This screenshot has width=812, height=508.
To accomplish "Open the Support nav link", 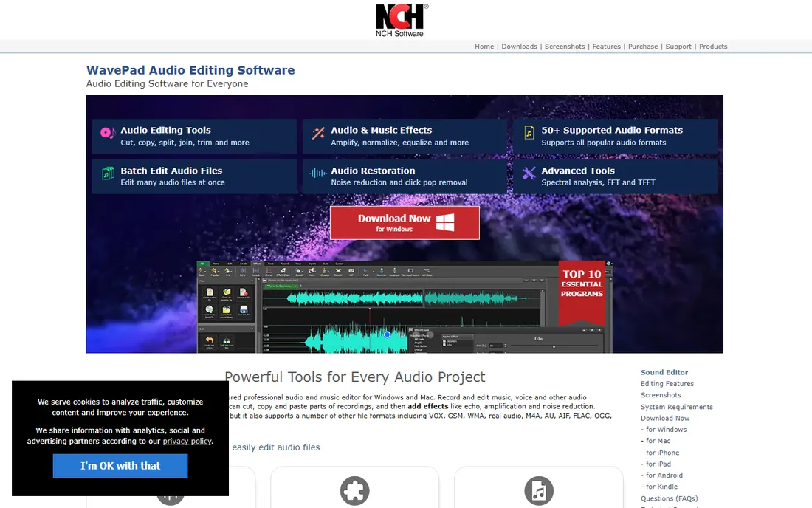I will 678,47.
